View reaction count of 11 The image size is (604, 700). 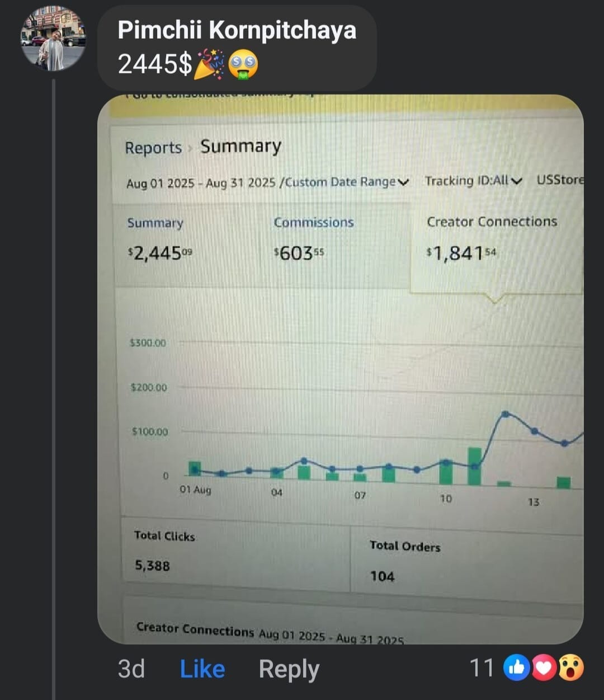point(481,668)
